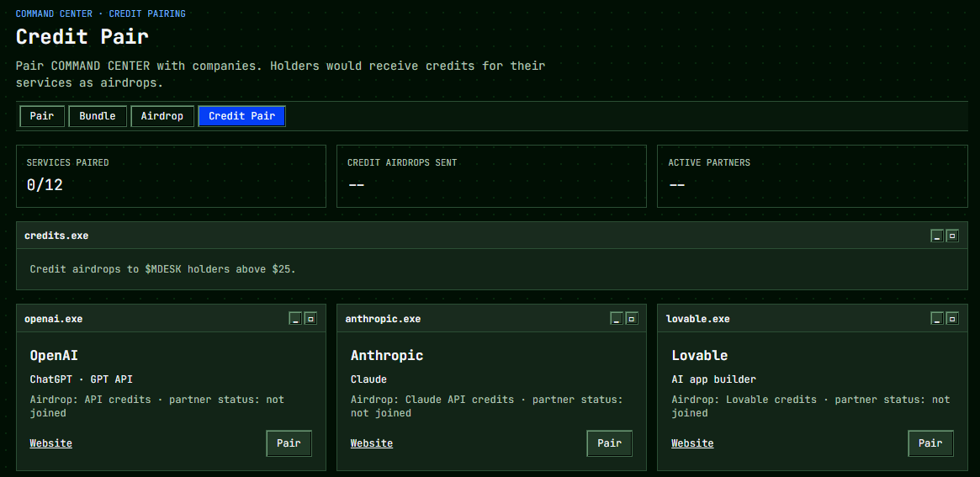This screenshot has width=980, height=477.
Task: Click the Credit Pair page title
Action: click(x=82, y=36)
